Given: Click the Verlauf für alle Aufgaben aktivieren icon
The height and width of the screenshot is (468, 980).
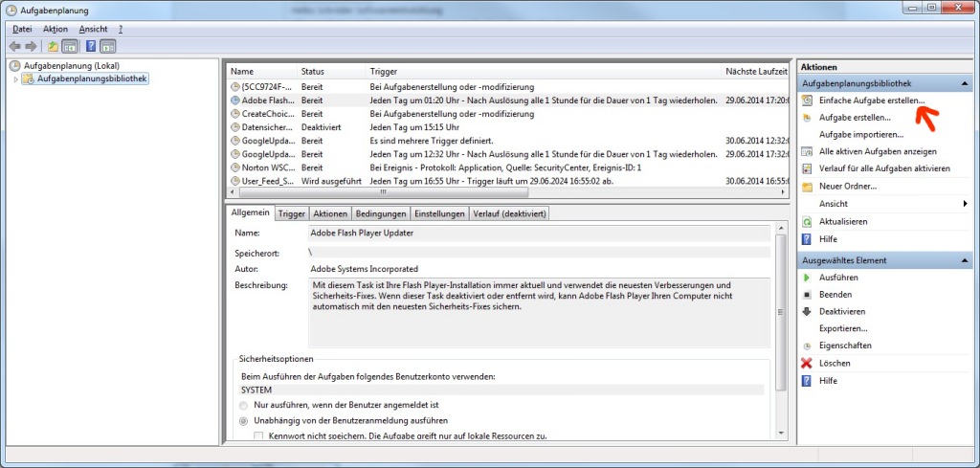Looking at the screenshot, I should [x=808, y=168].
